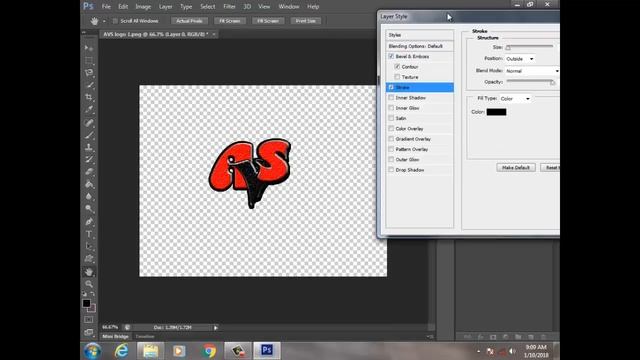Click the Print Size button
640x360 pixels.
tap(306, 21)
